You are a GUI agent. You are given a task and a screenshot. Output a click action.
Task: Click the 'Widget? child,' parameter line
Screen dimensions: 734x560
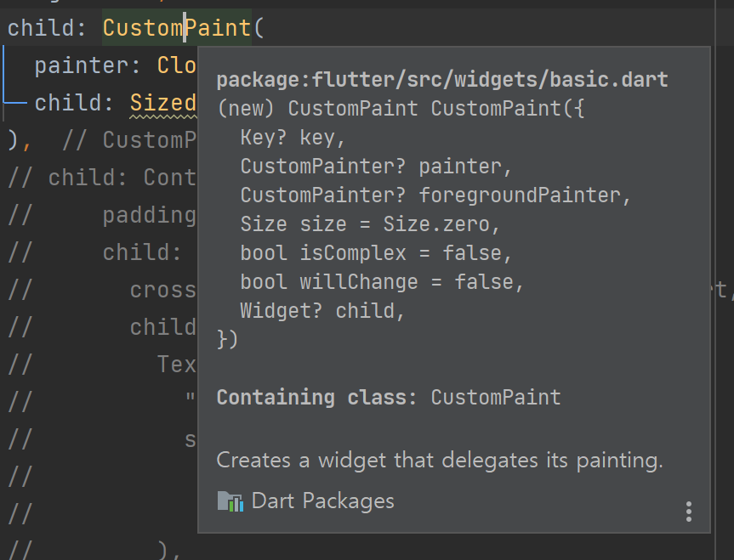click(322, 311)
